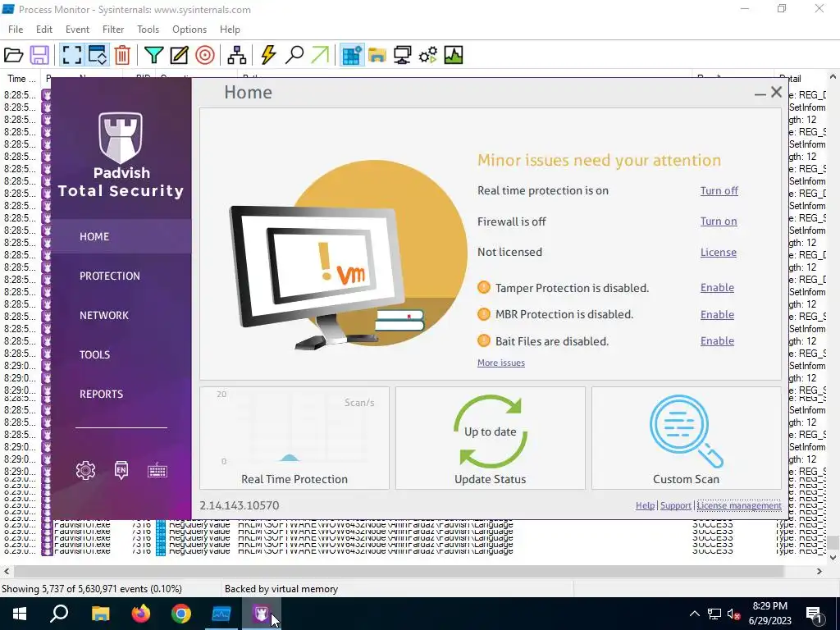Viewport: 840px width, 630px height.
Task: Minimize the Padvish Home window
Action: (760, 94)
